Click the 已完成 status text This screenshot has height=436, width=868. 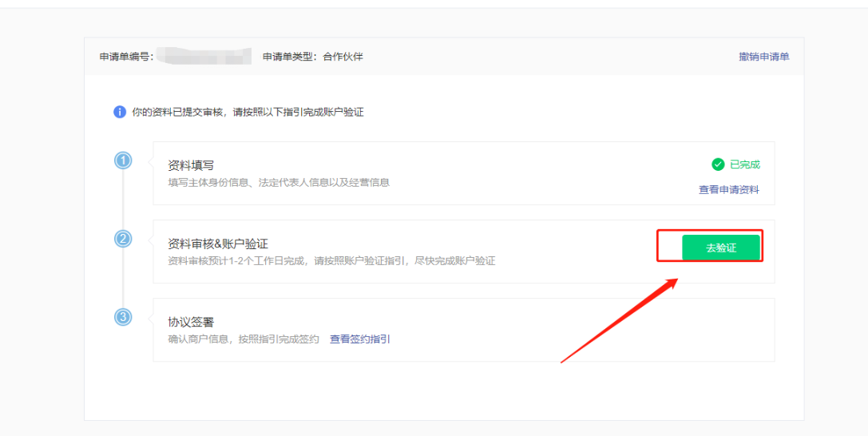coord(745,164)
